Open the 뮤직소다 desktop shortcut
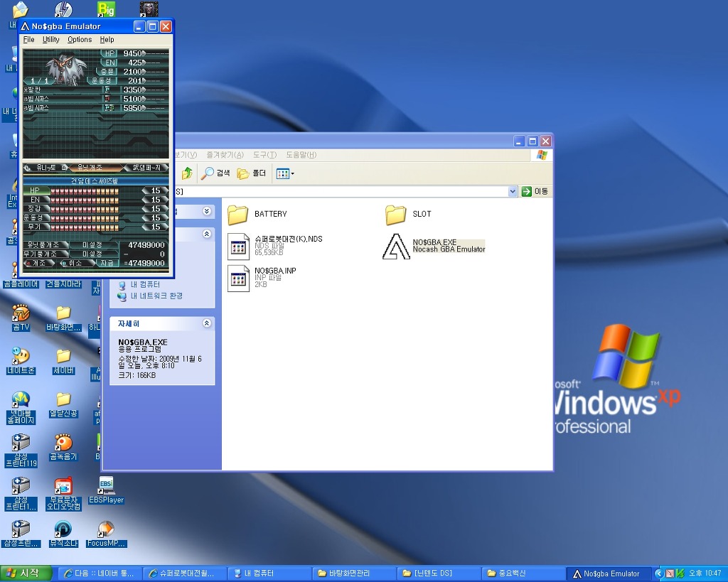Image resolution: width=728 pixels, height=582 pixels. pyautogui.click(x=63, y=534)
